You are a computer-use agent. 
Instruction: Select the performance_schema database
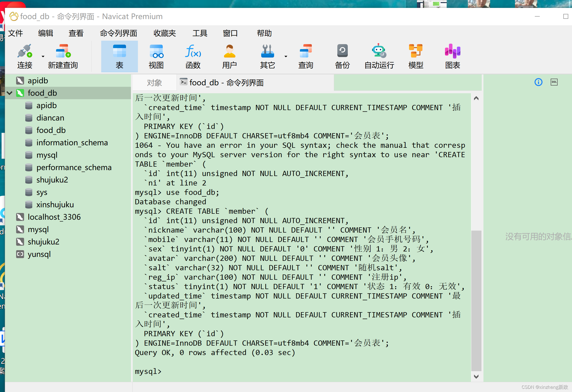tap(74, 167)
